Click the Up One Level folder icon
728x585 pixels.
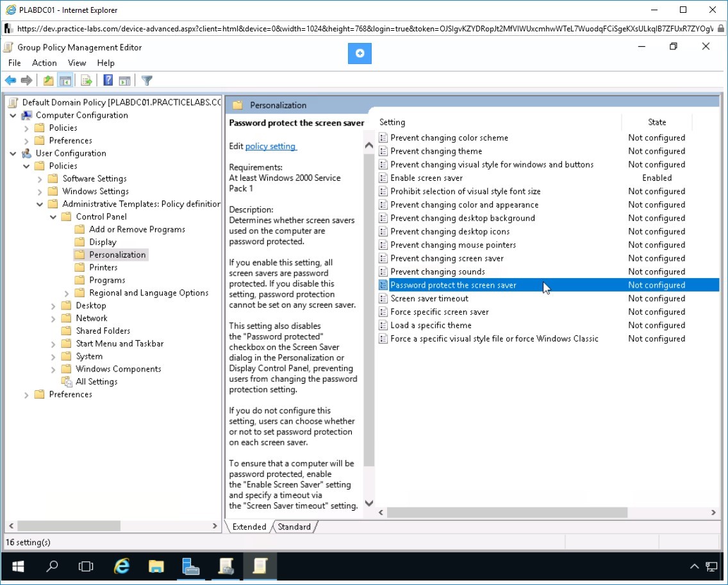pos(48,80)
